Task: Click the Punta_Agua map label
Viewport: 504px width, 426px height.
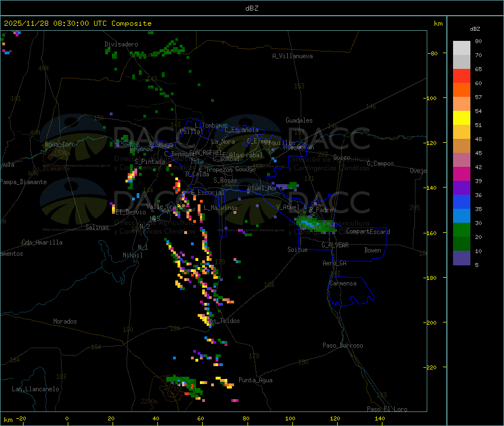Action: tap(255, 380)
